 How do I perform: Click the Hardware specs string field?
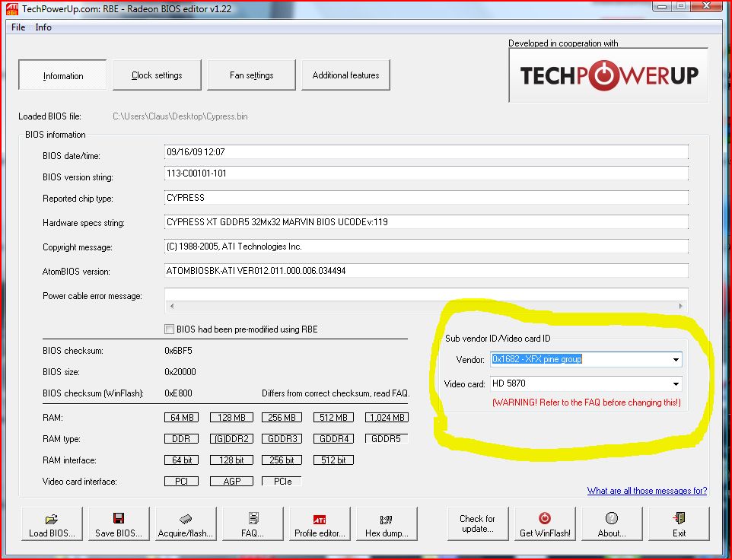pos(426,222)
